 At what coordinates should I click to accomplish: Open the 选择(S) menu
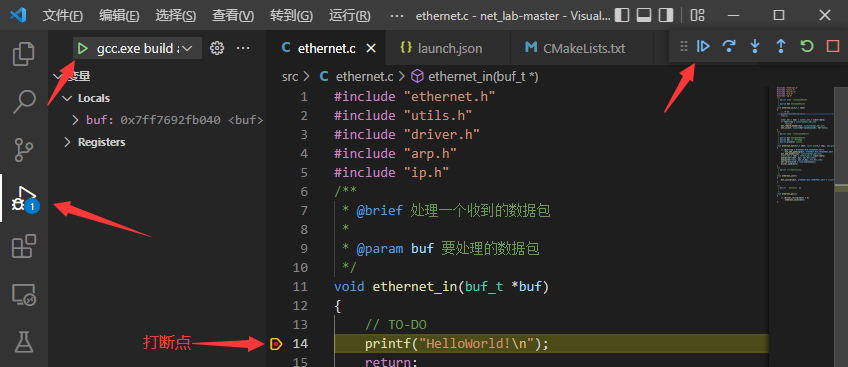(x=176, y=16)
